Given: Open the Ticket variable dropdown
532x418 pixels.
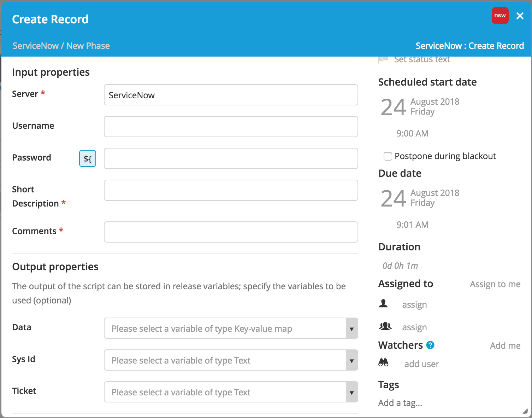Looking at the screenshot, I should coord(231,392).
